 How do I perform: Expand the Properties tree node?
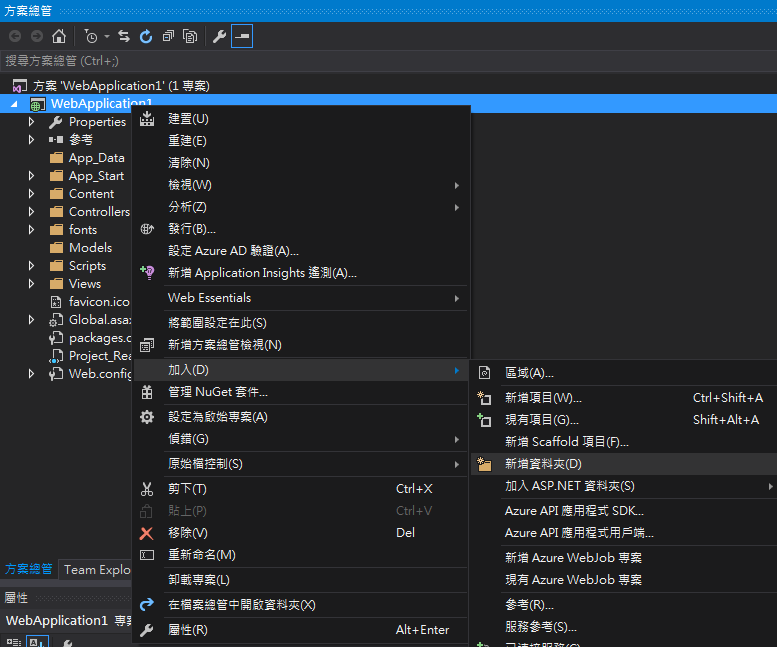click(31, 122)
